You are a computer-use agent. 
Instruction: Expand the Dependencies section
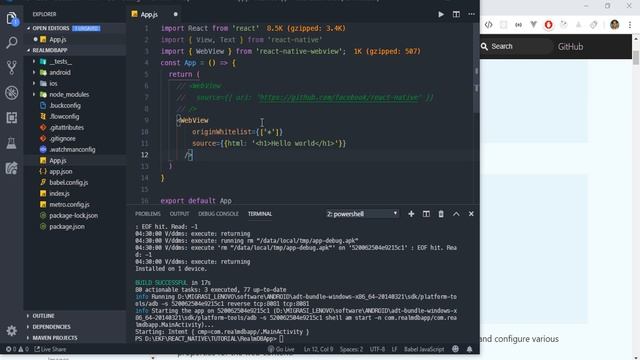(75, 327)
